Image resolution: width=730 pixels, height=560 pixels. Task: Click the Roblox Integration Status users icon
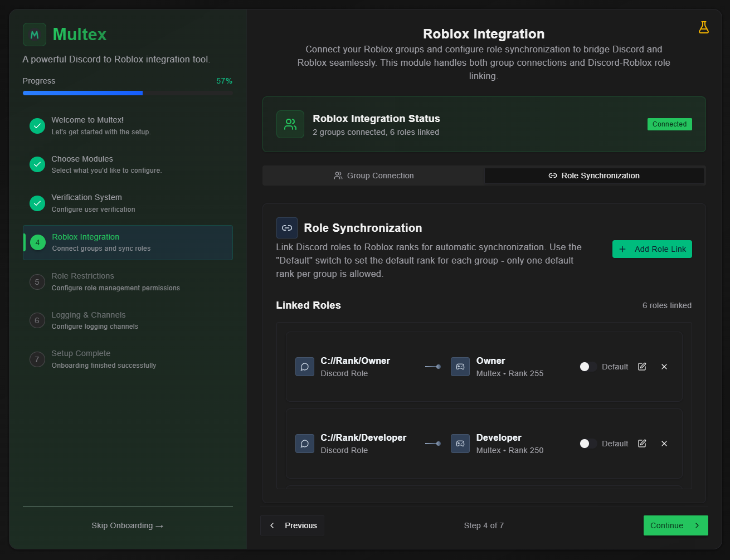(x=290, y=124)
